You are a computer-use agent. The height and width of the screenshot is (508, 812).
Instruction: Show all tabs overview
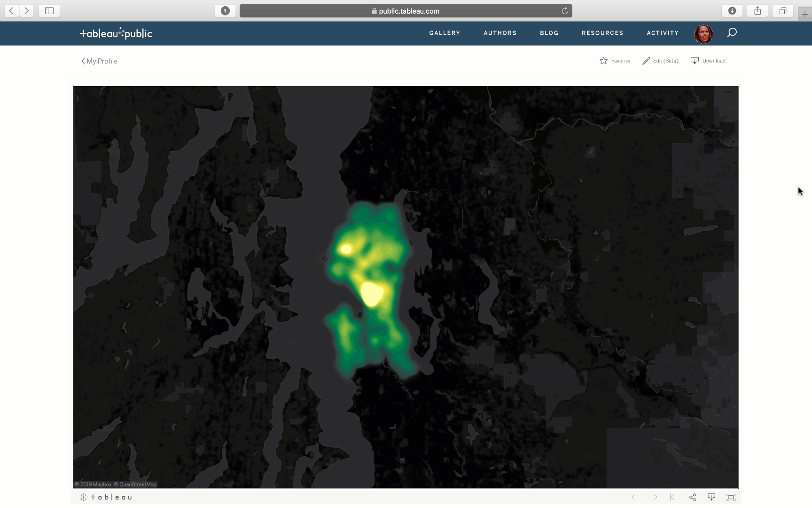click(783, 11)
